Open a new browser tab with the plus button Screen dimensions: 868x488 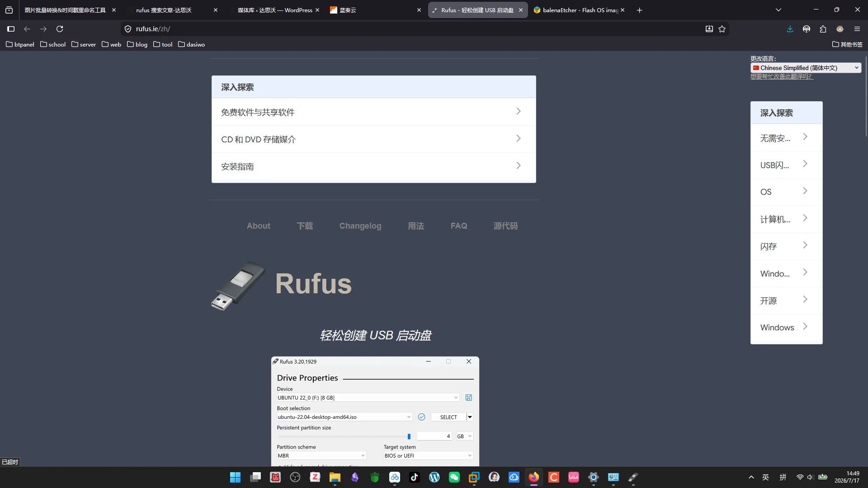click(x=639, y=10)
